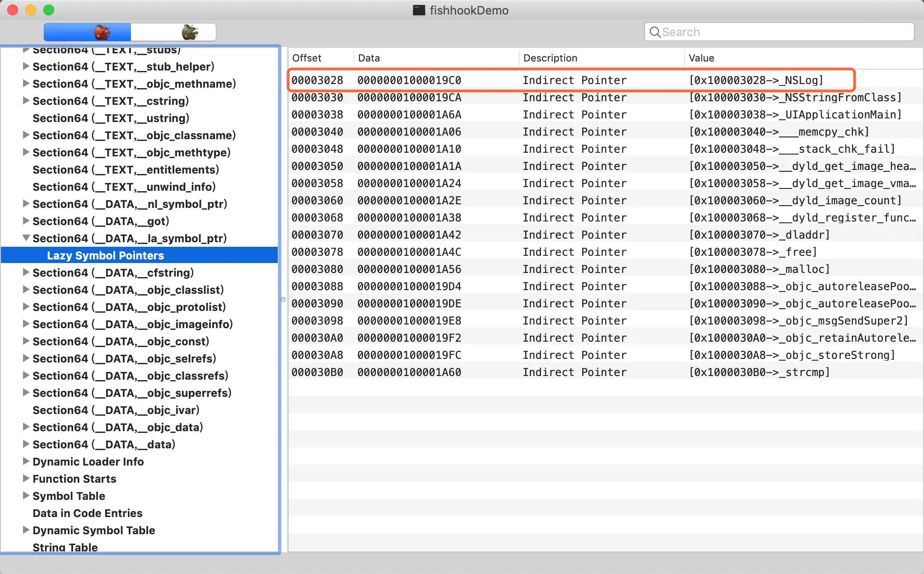The height and width of the screenshot is (574, 924).
Task: Expand Function Starts disclosure triangle
Action: click(26, 478)
